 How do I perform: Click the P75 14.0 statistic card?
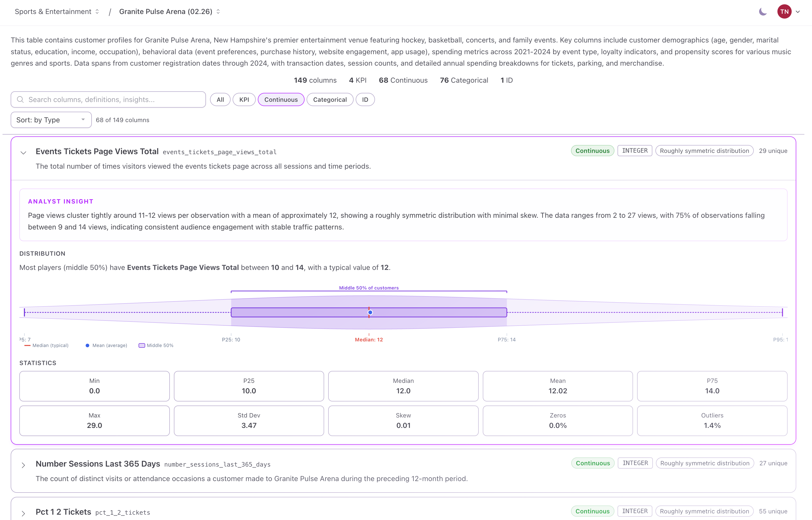[x=712, y=386]
